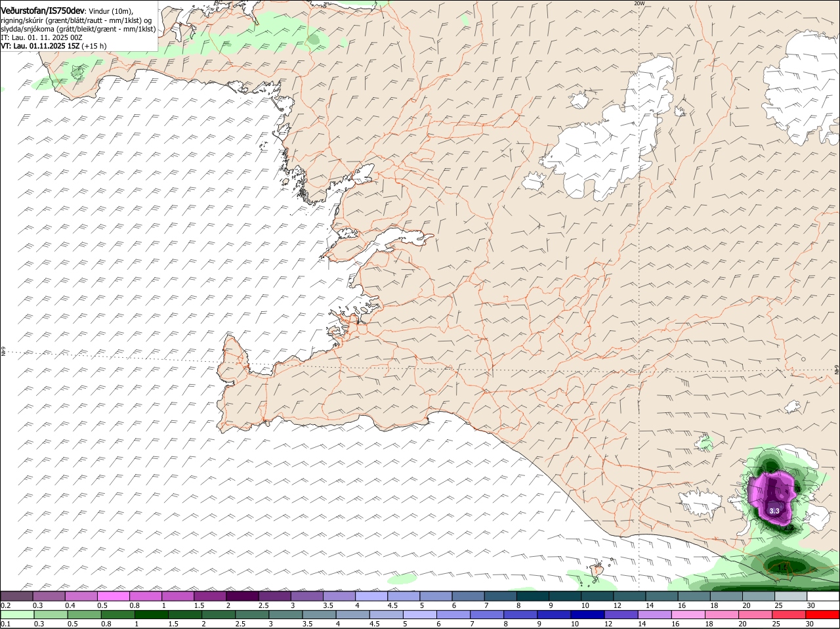Viewport: 840px width, 629px height.
Task: Select the medium green 0.5 swatch in rain scale
Action: [x=84, y=615]
